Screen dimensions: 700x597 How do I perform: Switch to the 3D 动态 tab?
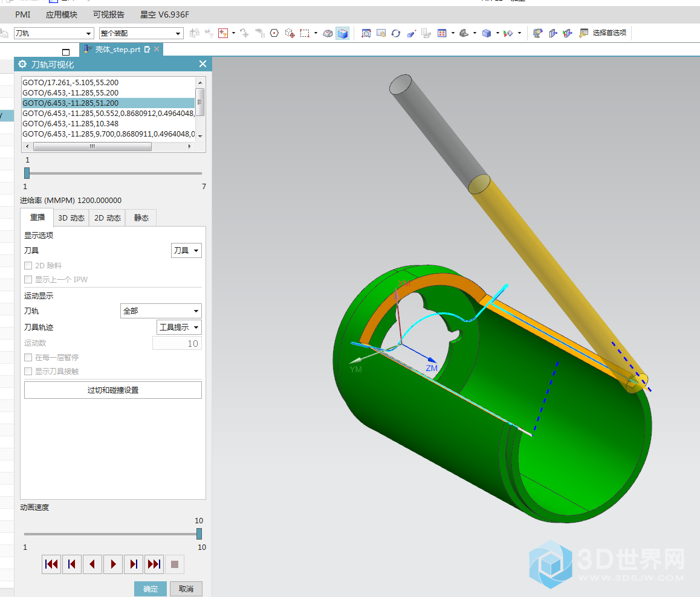[x=71, y=218]
